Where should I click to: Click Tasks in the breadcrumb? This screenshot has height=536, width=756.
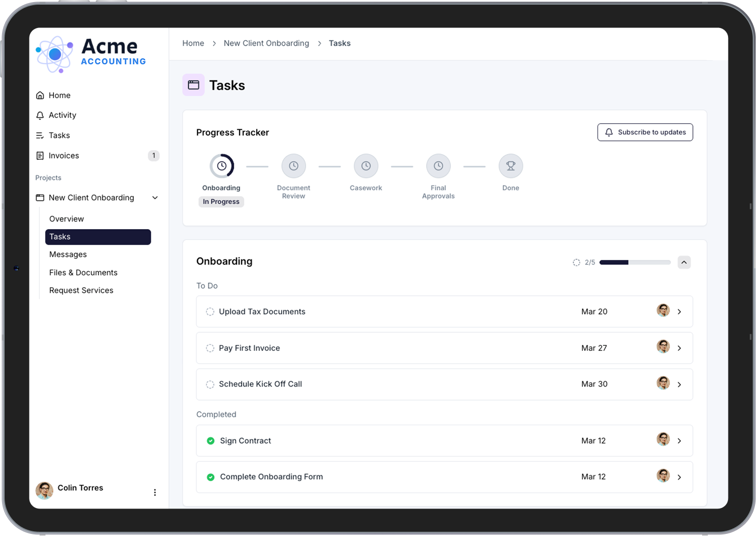pos(340,43)
